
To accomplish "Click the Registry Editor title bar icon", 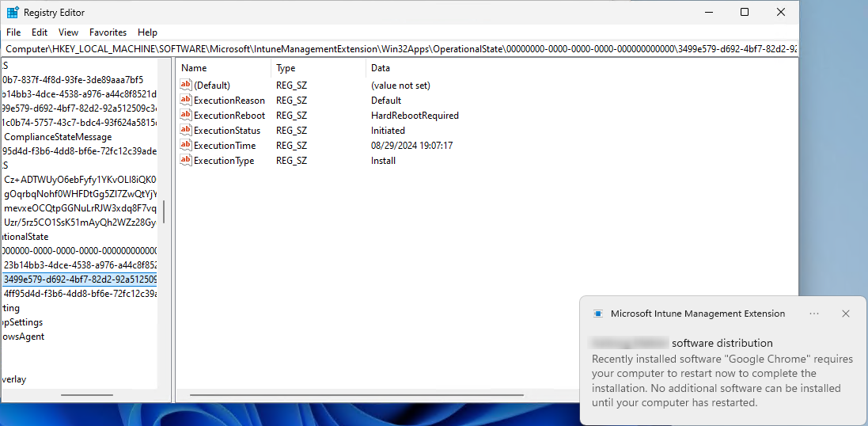I will pyautogui.click(x=13, y=13).
